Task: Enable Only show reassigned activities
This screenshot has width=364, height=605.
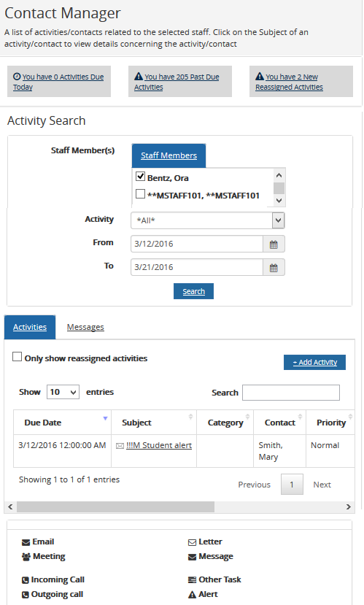Action: [17, 357]
